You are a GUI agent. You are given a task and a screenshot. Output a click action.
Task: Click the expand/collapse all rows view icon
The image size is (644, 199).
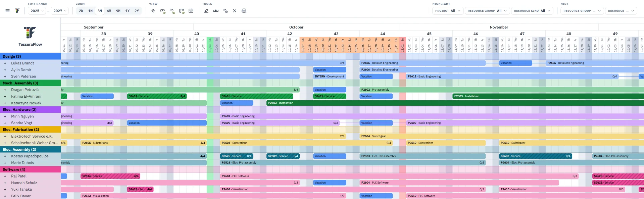click(153, 11)
